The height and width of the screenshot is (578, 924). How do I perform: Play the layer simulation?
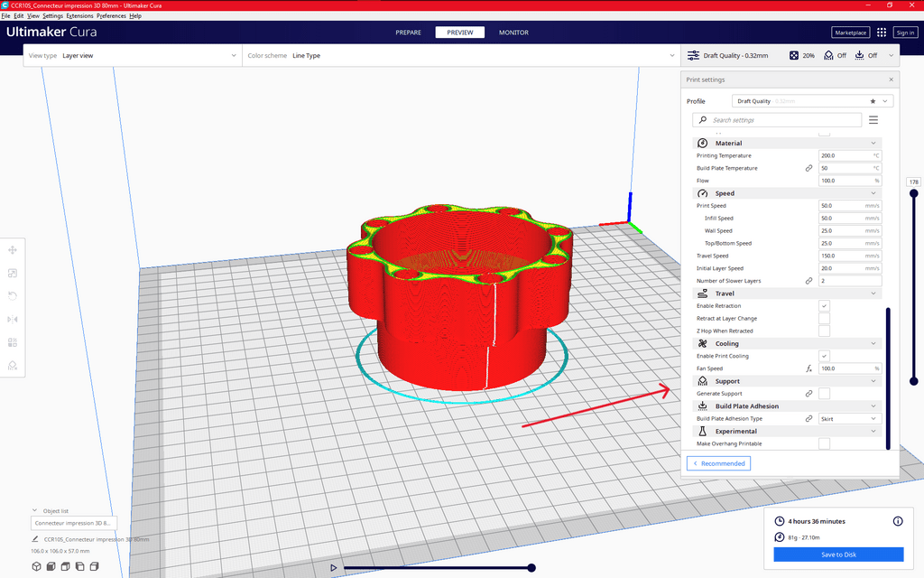(333, 568)
